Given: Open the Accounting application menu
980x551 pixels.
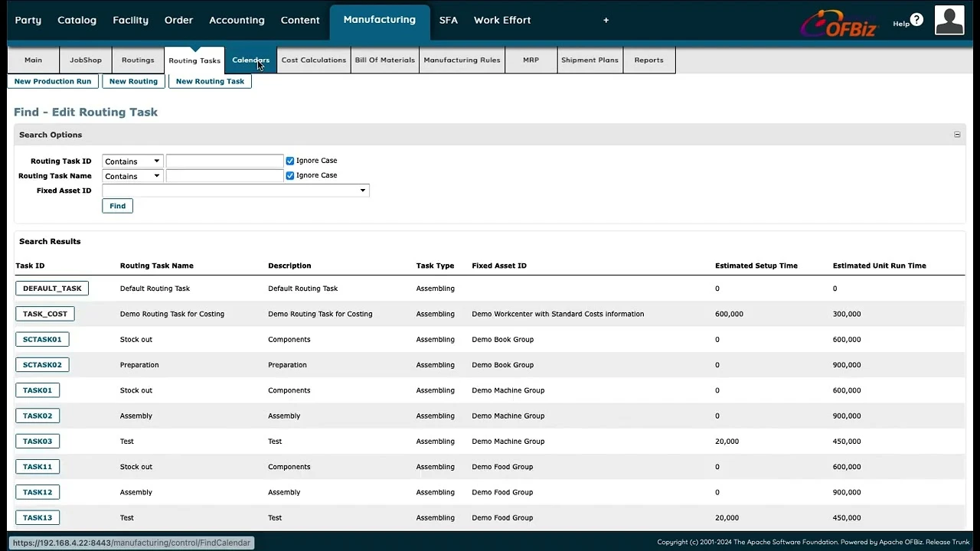Looking at the screenshot, I should coord(237,20).
